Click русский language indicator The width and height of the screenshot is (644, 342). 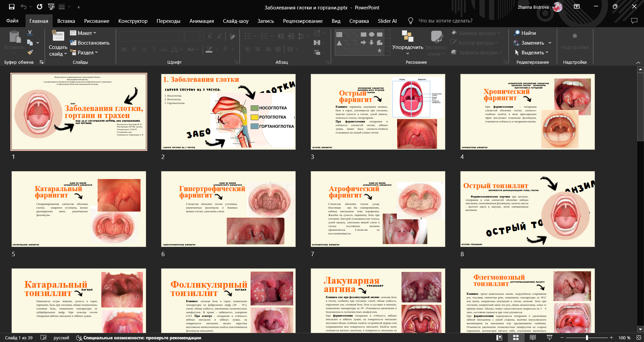[61, 338]
